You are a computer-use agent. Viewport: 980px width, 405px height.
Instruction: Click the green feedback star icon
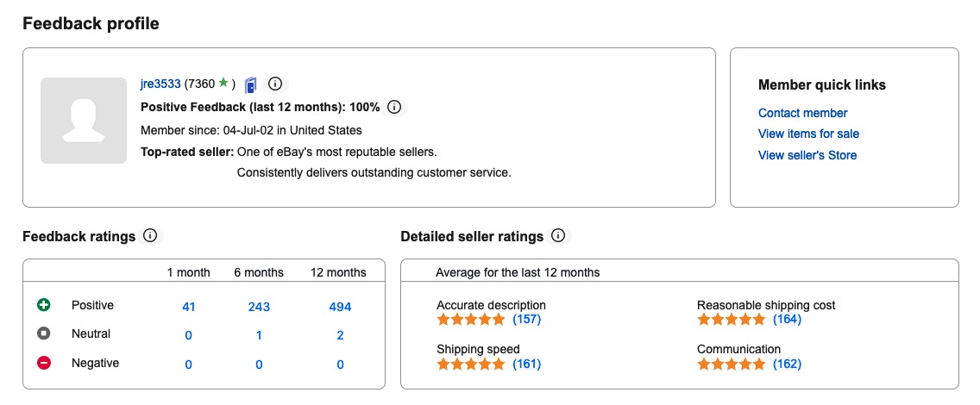pos(223,83)
